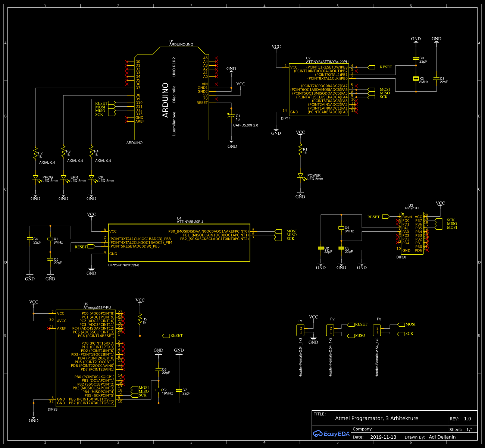Click the TITLE text Atmel Programator
The width and height of the screenshot is (485, 448).
coord(377,418)
